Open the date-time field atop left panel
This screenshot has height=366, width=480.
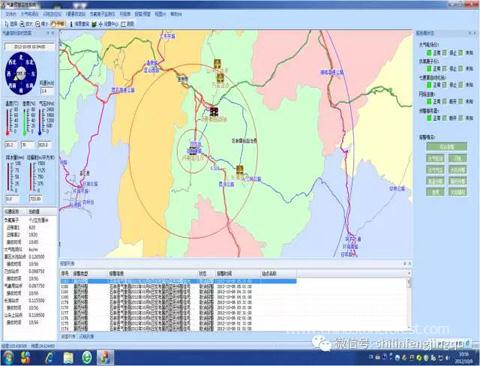[29, 47]
